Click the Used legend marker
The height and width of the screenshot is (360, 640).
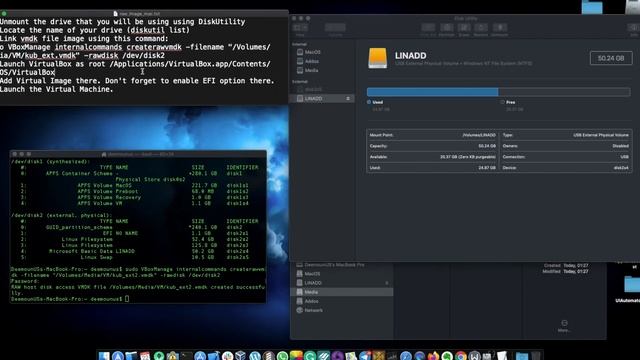pos(369,102)
